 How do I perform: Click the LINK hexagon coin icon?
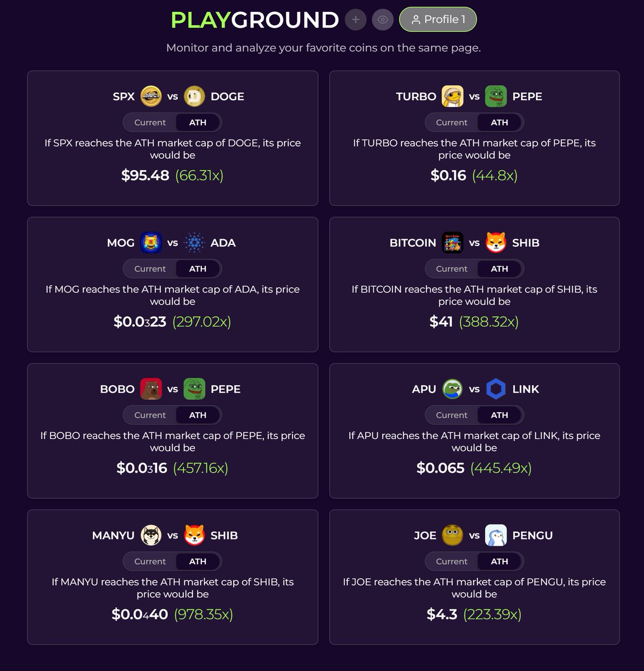pyautogui.click(x=495, y=389)
